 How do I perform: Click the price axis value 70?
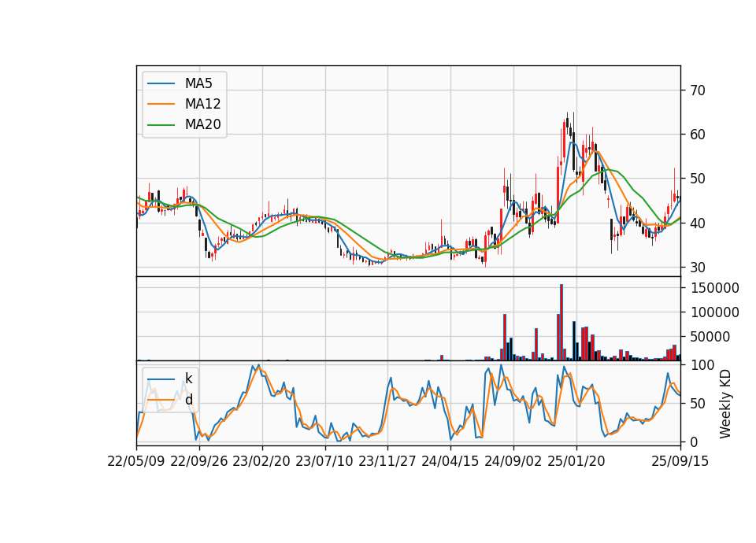698,90
